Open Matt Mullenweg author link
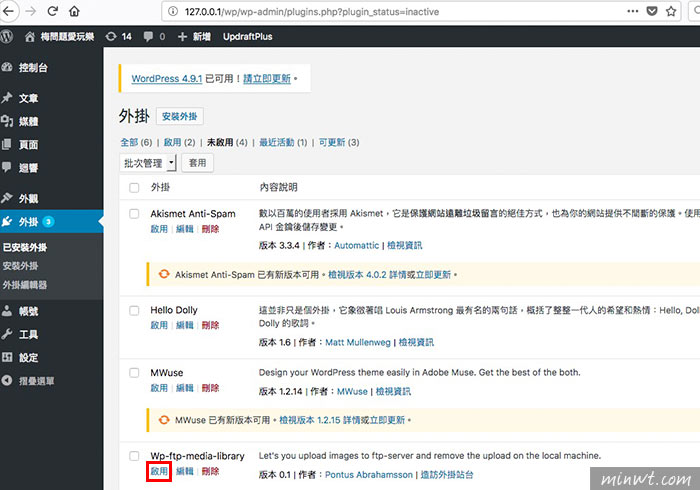 click(x=358, y=342)
